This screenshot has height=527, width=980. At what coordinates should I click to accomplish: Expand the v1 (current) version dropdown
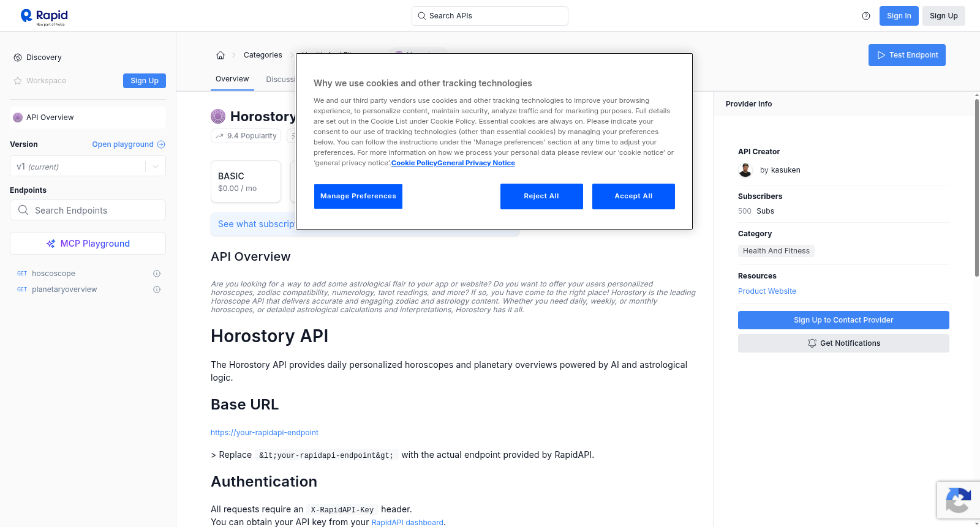pos(88,166)
